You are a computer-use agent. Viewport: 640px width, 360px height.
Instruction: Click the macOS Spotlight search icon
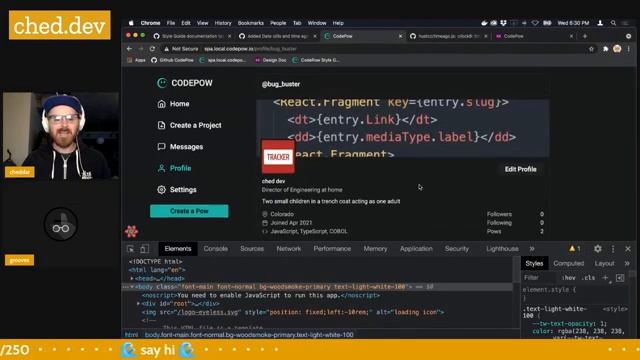[x=613, y=23]
